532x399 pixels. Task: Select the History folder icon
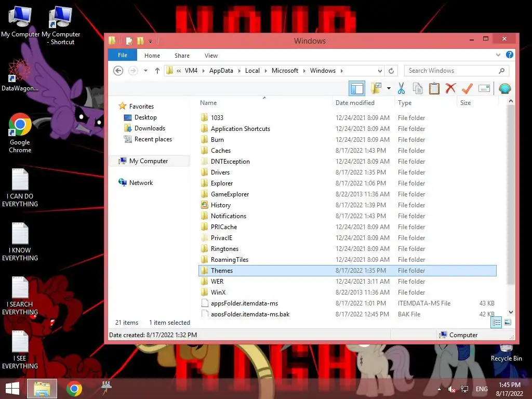coord(204,205)
